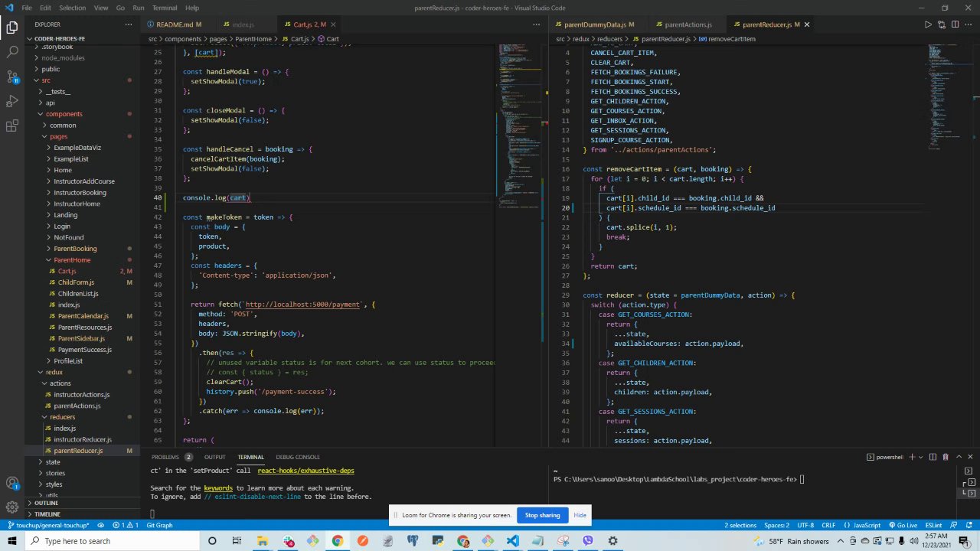The width and height of the screenshot is (980, 551).
Task: Expand the OUTLINE section
Action: click(46, 503)
